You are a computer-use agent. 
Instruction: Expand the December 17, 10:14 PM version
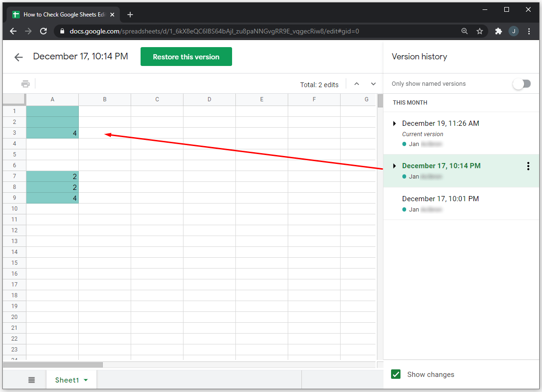click(x=395, y=166)
